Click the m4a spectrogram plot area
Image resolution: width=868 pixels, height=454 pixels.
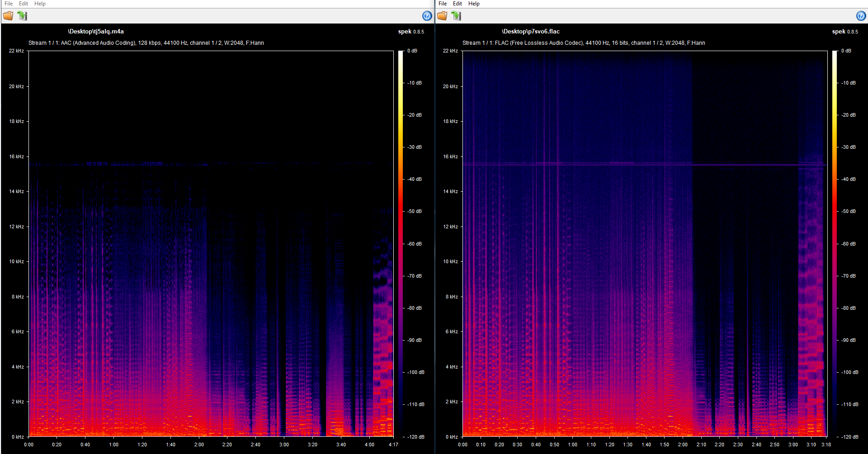tap(211, 244)
